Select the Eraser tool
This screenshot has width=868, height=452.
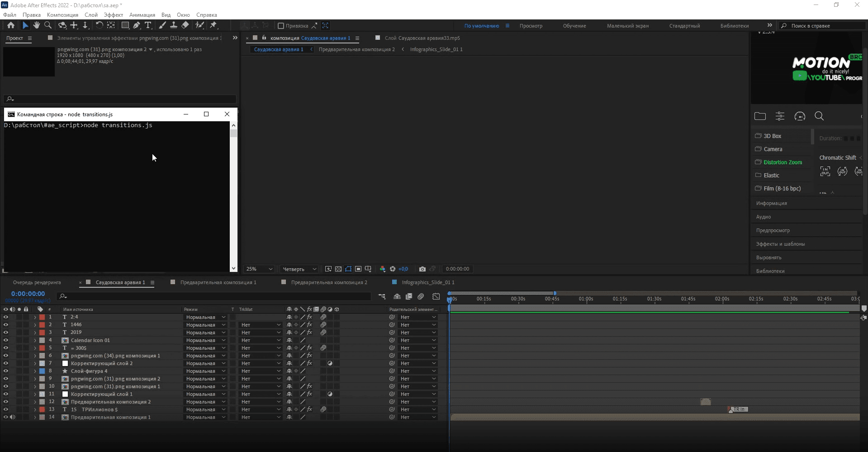pos(185,25)
